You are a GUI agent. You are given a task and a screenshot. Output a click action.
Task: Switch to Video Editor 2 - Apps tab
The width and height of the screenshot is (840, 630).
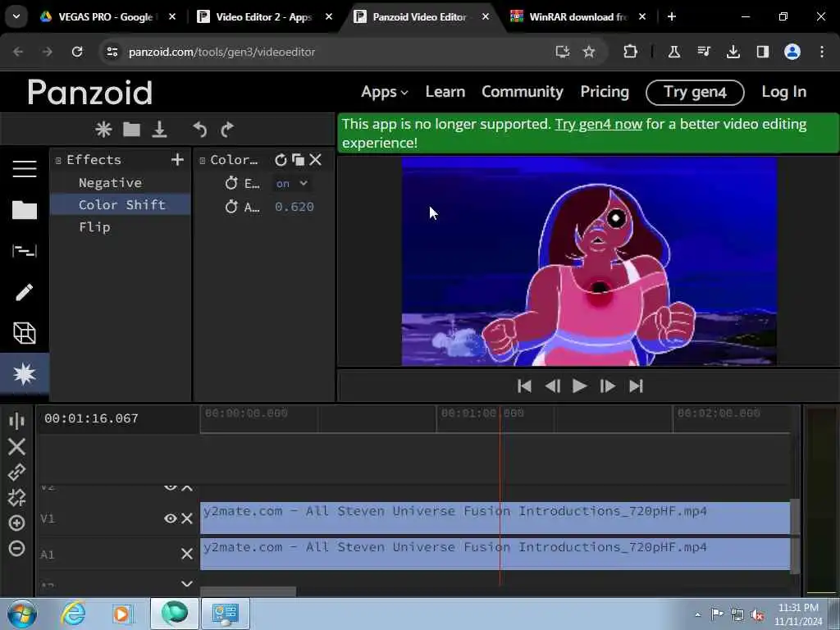click(264, 17)
